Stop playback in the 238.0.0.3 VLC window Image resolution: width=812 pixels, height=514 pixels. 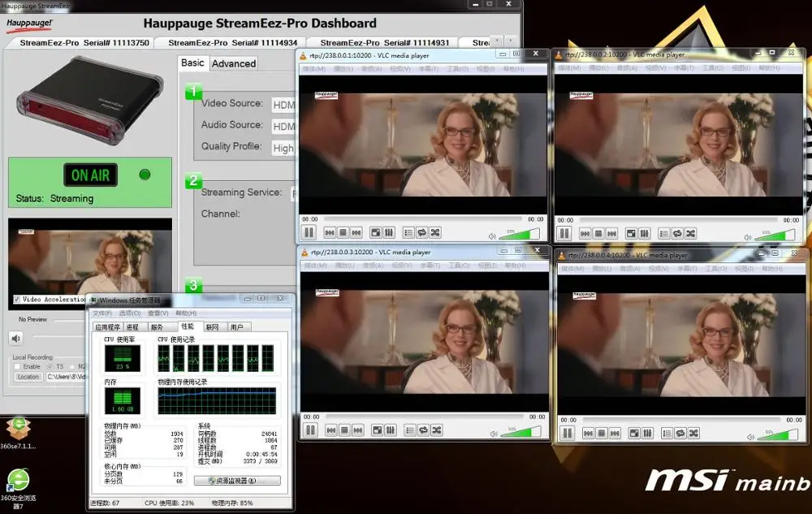[x=344, y=430]
